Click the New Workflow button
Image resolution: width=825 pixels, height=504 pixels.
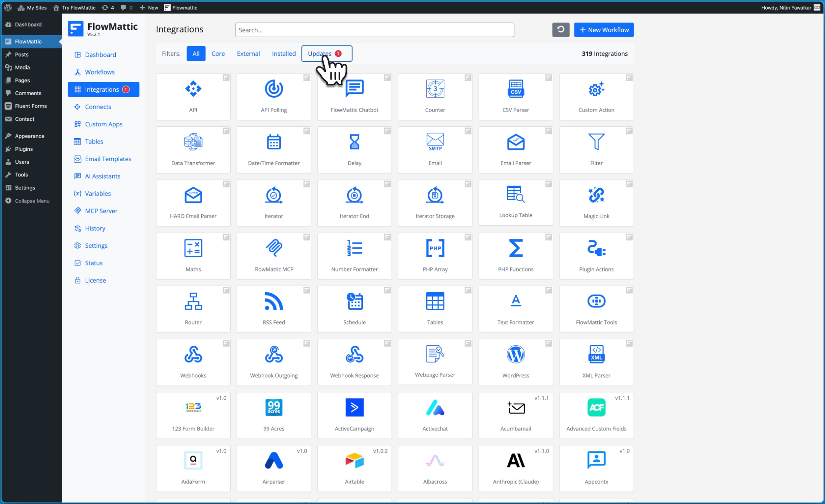coord(603,30)
